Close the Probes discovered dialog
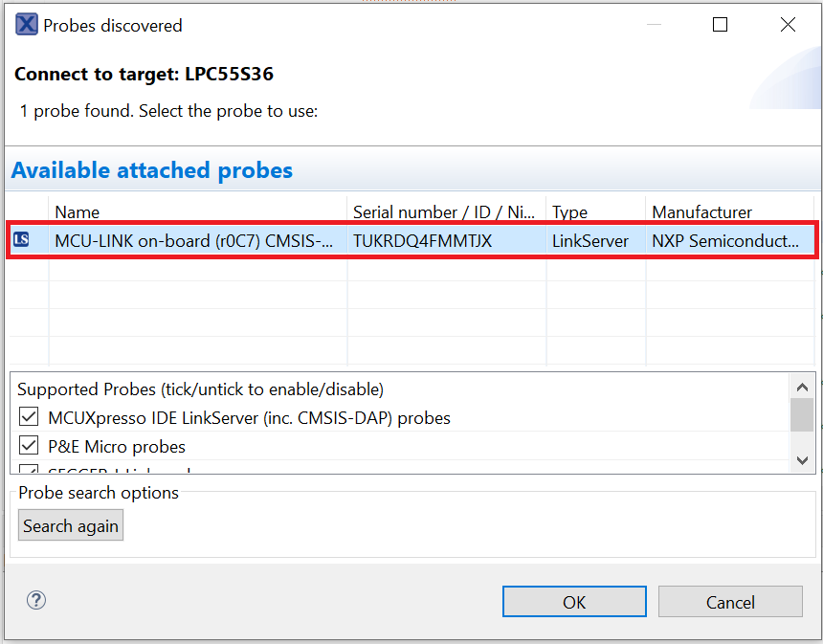Viewport: 823px width, 644px height. (788, 25)
